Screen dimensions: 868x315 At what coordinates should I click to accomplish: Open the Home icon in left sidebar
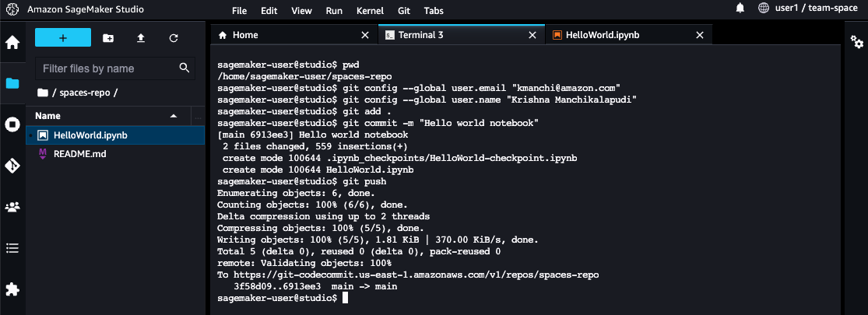(12, 43)
